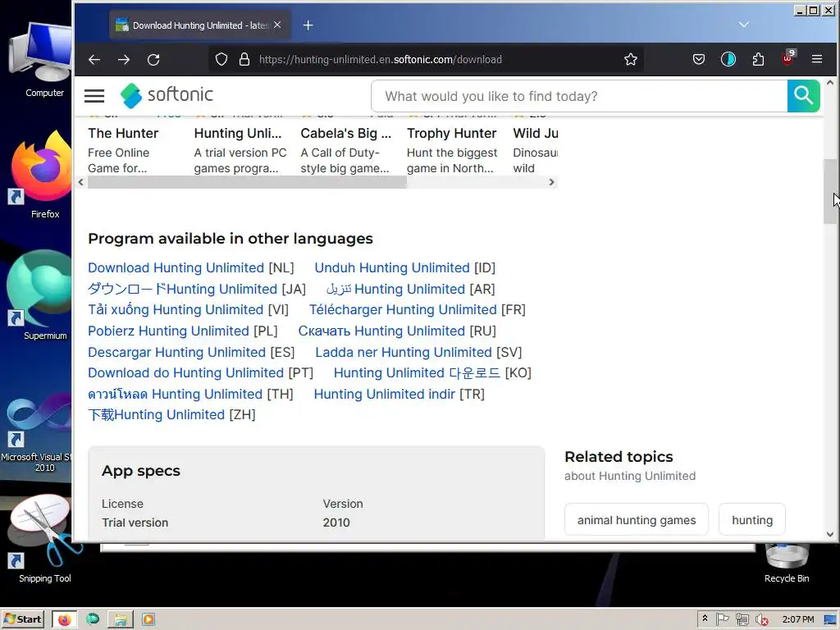Close the Download Hunting Unlimited tab
Screen dimensions: 840x630
277,25
